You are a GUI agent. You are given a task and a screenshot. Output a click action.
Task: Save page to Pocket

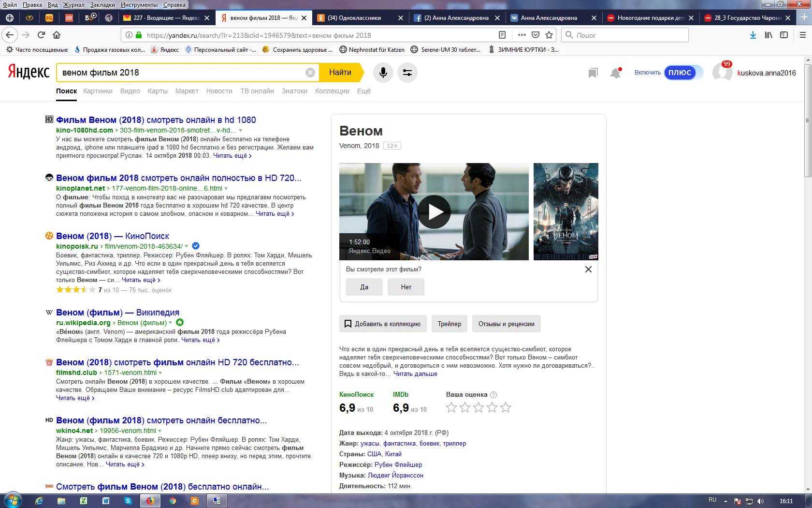(536, 35)
